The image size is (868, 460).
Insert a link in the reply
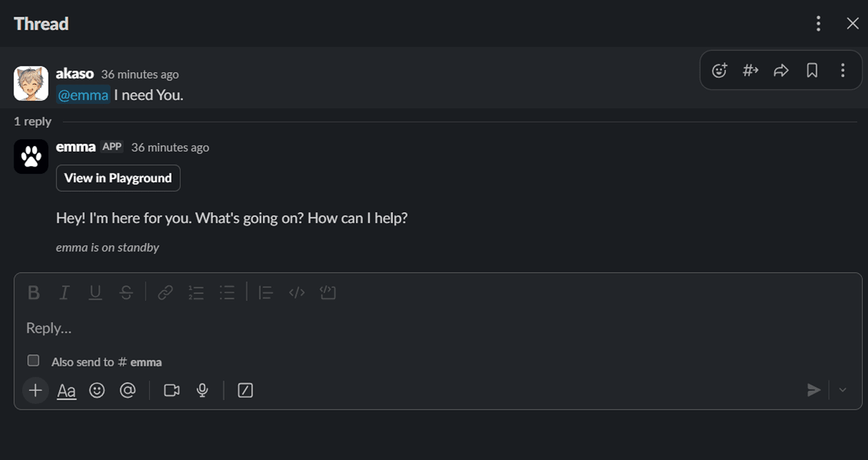pos(165,292)
